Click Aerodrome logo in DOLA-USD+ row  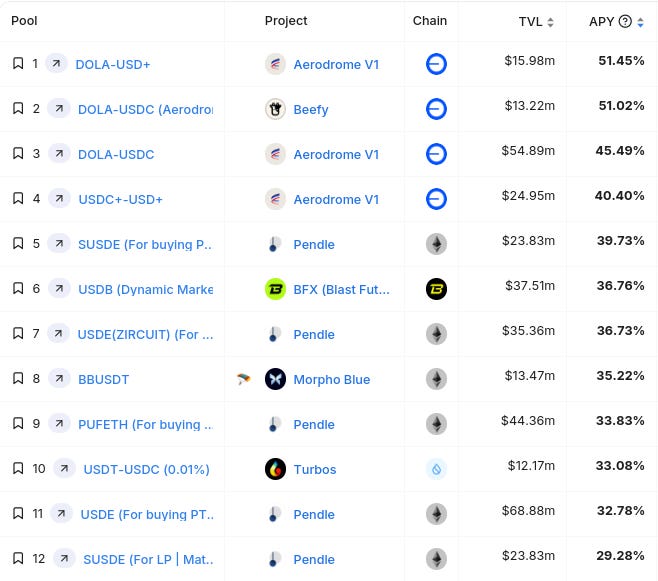275,64
